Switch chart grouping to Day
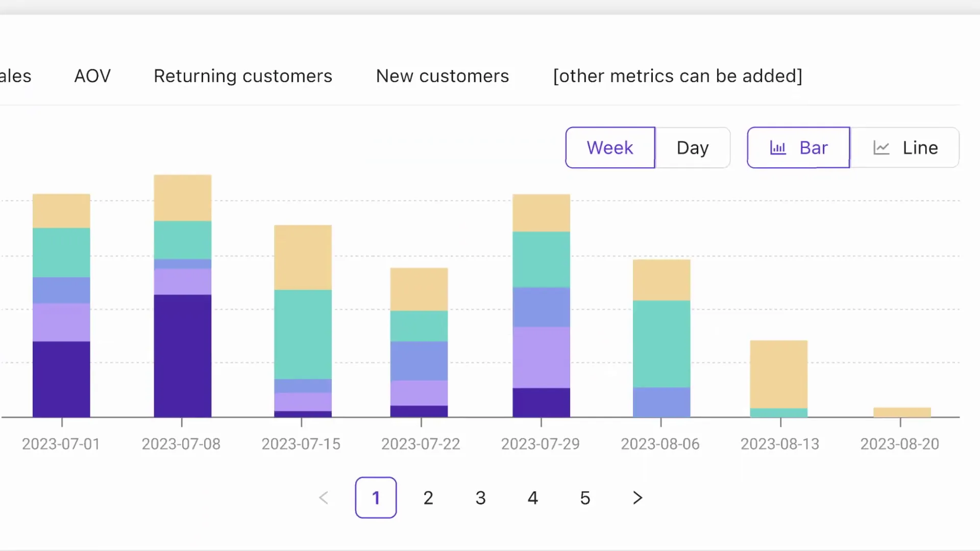980x551 pixels. click(x=693, y=147)
